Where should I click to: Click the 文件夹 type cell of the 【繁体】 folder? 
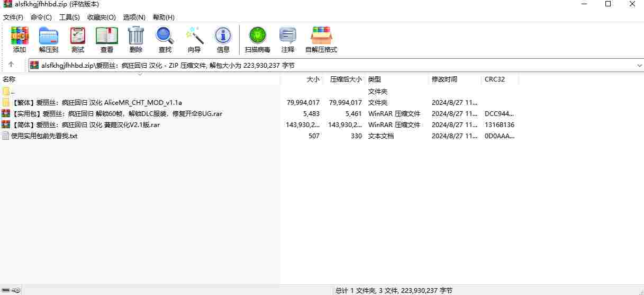tap(378, 102)
